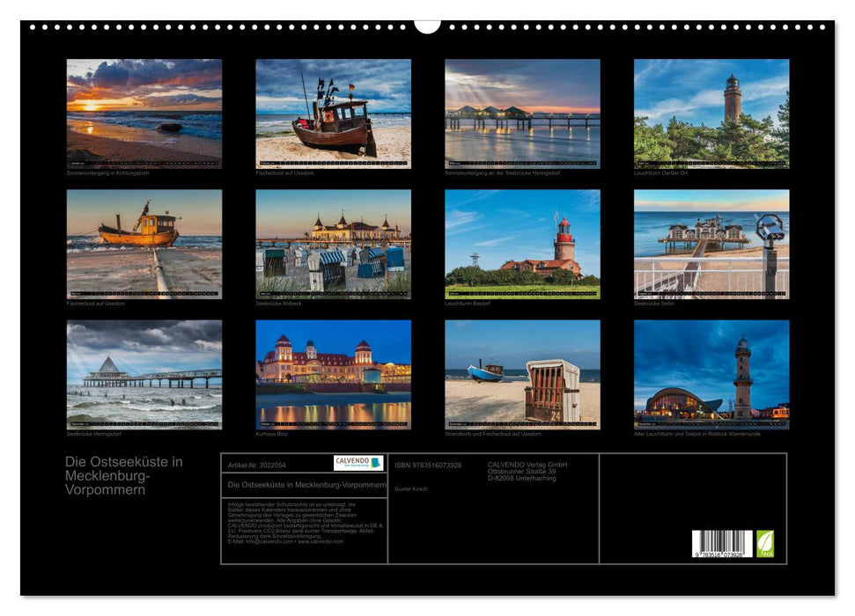Select the author name Gunter Kirsch

point(411,489)
